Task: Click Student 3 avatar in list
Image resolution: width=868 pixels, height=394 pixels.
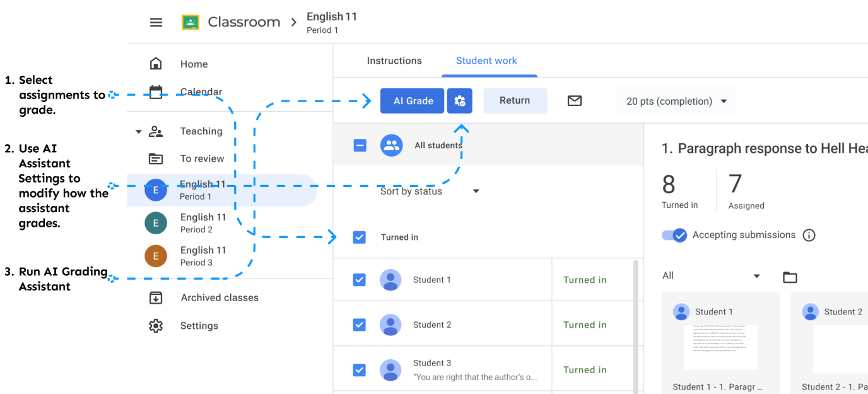Action: 390,370
